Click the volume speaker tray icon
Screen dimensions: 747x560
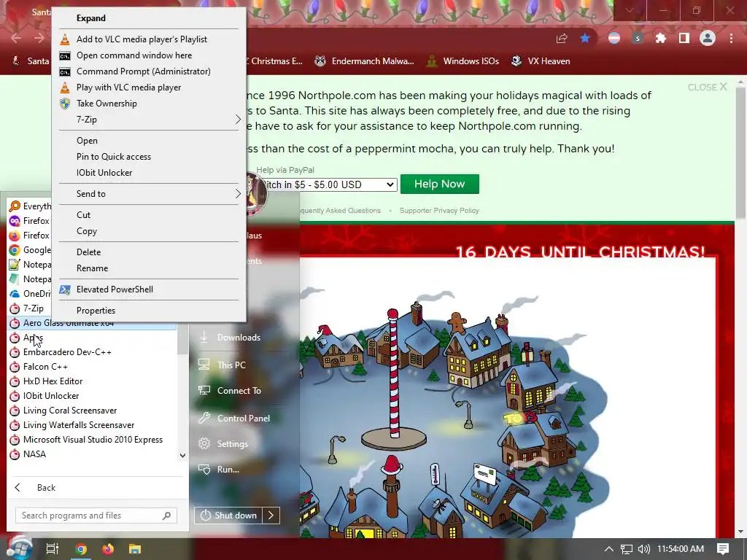coord(643,549)
